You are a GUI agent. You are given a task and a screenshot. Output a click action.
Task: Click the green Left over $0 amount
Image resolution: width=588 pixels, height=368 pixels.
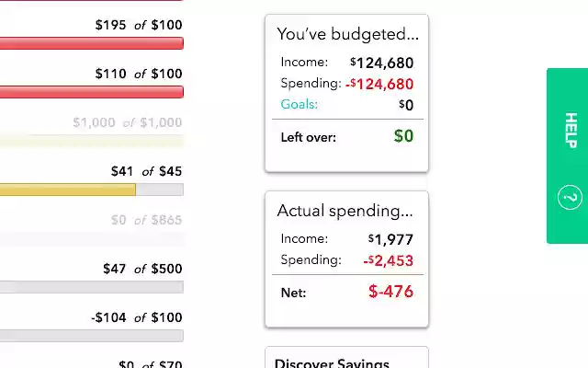click(x=403, y=136)
